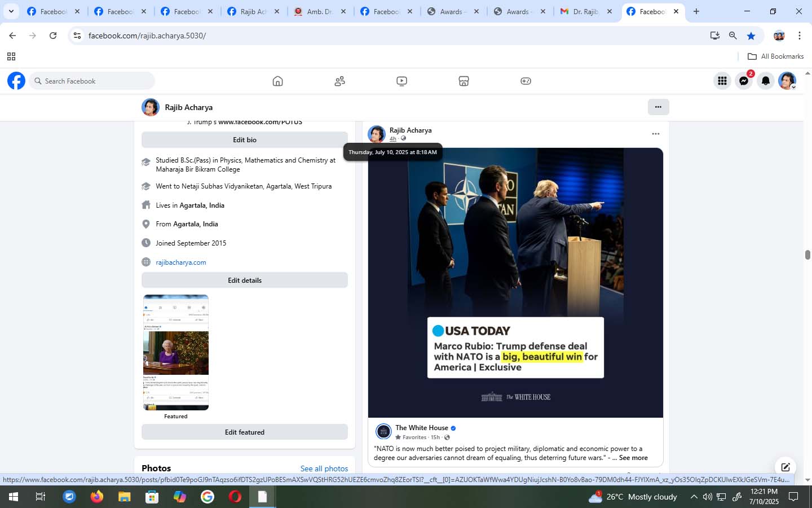This screenshot has height=508, width=812.
Task: Open the Facebook menu grid icon
Action: [722, 81]
